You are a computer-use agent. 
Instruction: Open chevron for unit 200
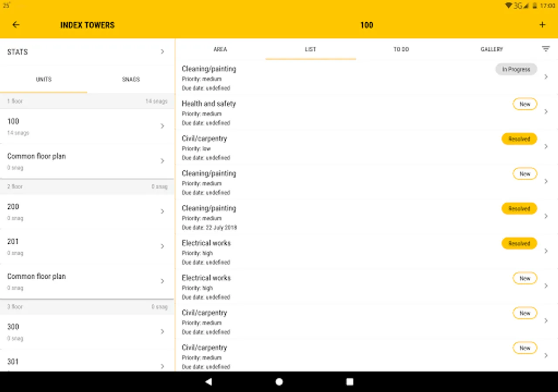(162, 212)
